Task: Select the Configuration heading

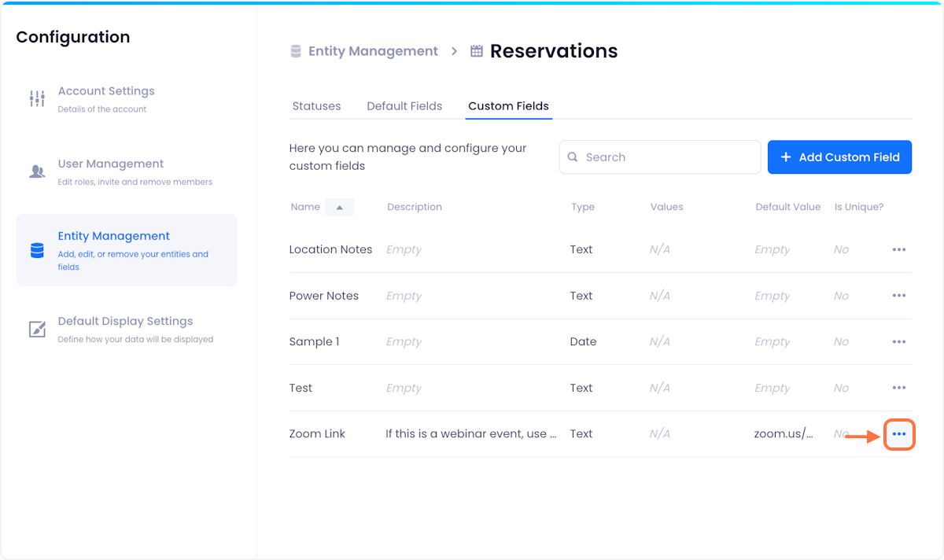Action: point(73,37)
